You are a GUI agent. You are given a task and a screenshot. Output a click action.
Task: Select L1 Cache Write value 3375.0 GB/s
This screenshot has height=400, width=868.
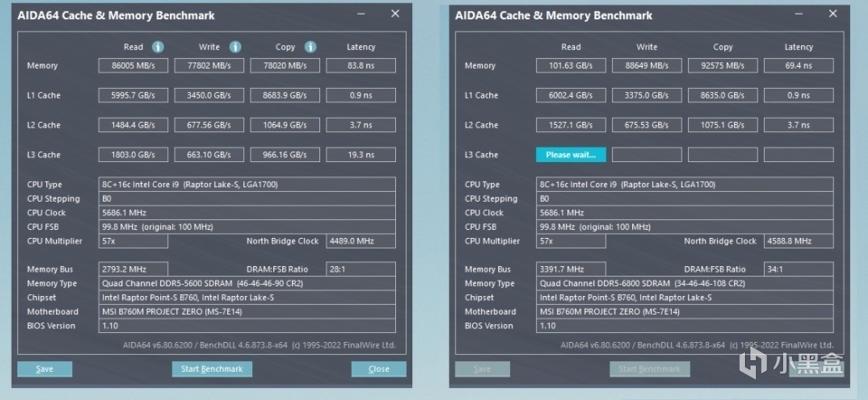click(x=646, y=95)
